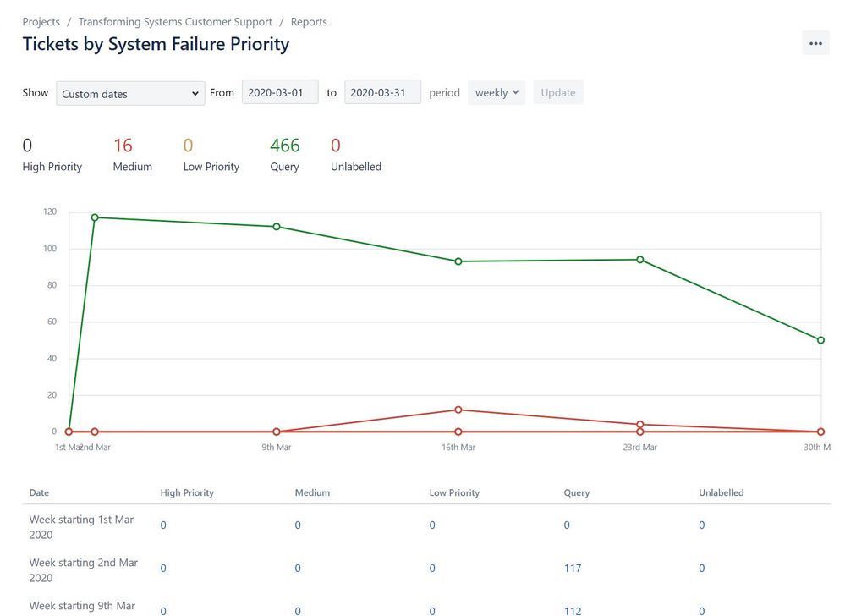This screenshot has width=845, height=616.
Task: Select red zero point at 9th Mar
Action: 277,432
